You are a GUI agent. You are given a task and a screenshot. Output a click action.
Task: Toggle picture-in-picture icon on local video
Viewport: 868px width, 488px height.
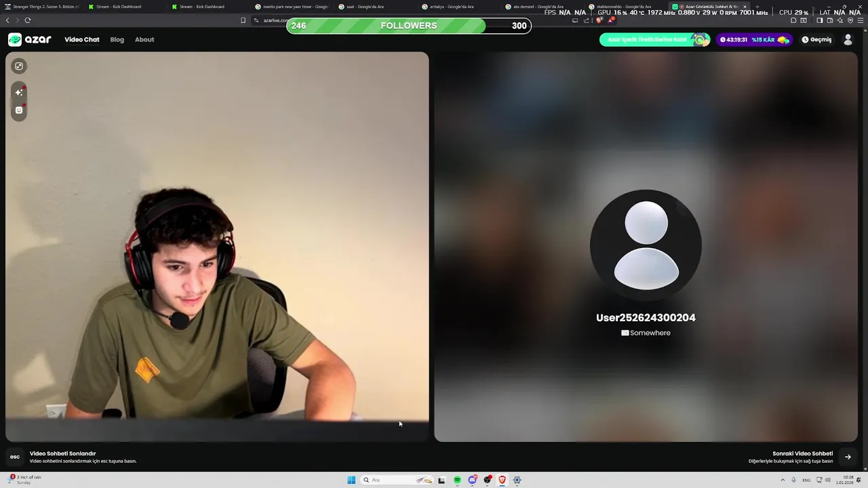[19, 66]
